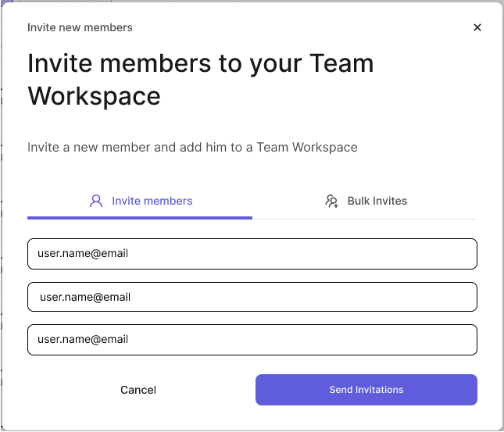Switch to the Bulk Invites tab
Viewport: 504px width, 432px height.
[x=377, y=201]
